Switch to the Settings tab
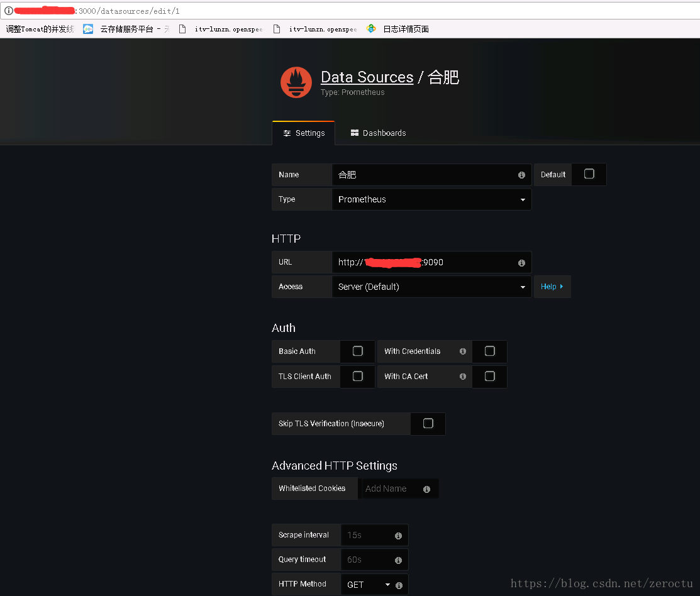 304,133
